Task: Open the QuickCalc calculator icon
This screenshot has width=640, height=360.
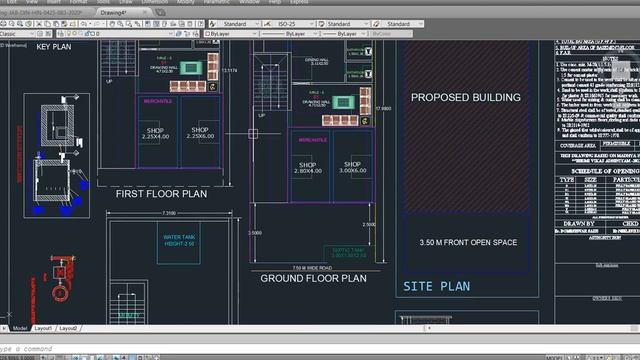Action: click(190, 24)
